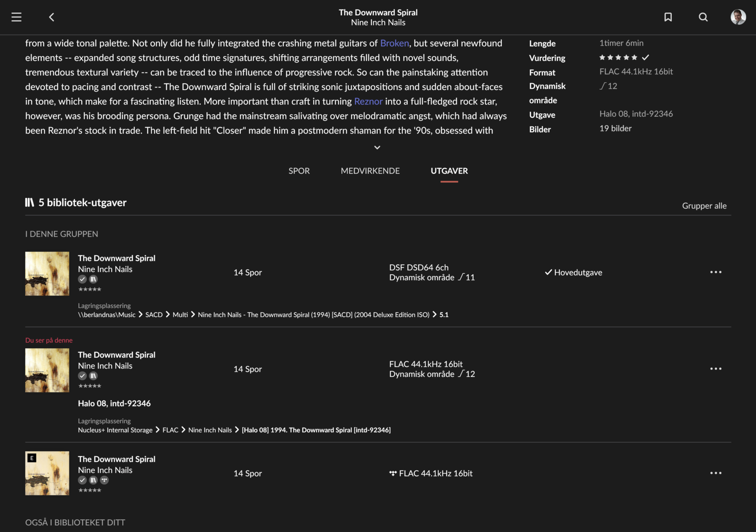Screen dimensions: 756x532
Task: Open more options for the DSF DSD64 version
Action: coord(716,272)
